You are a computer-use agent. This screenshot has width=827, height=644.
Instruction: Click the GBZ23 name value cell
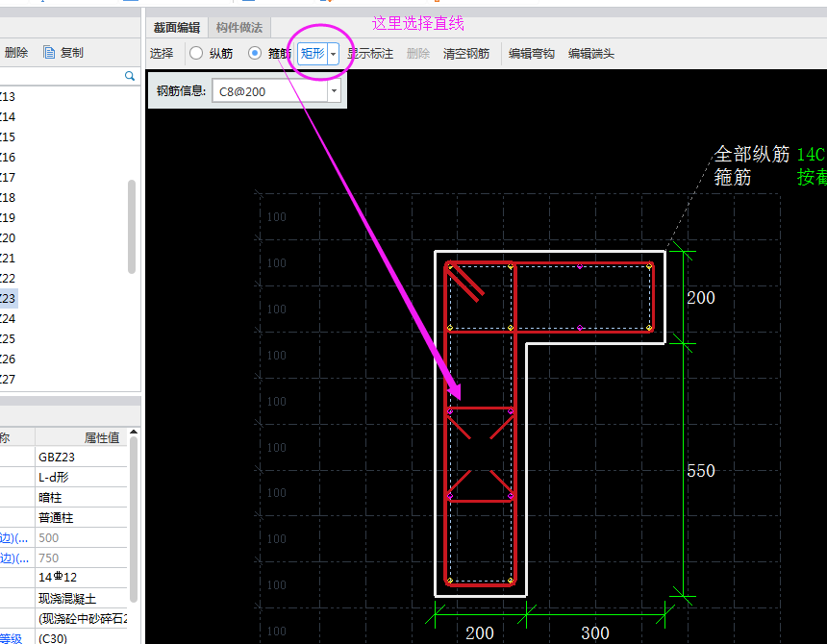point(81,457)
